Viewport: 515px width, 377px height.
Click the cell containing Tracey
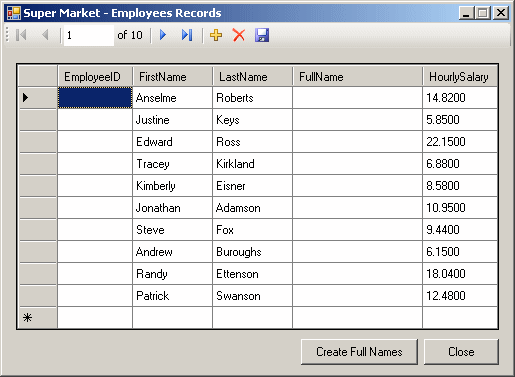point(173,164)
